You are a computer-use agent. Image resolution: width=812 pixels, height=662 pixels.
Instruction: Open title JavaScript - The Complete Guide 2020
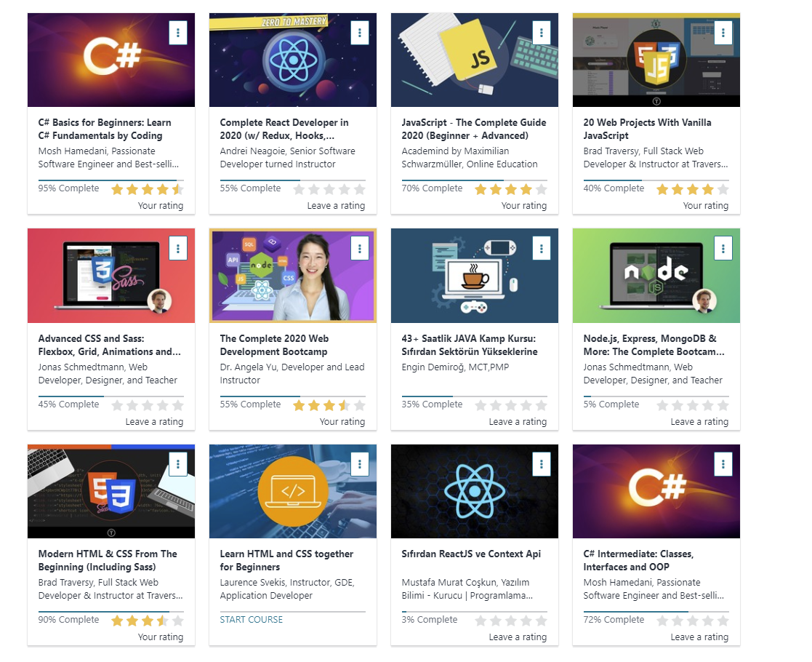coord(474,129)
